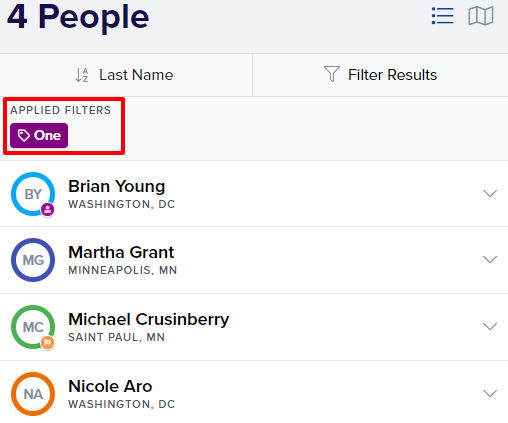Expand Brian Young's details chevron
Screen dimensions: 508x423
coord(490,193)
